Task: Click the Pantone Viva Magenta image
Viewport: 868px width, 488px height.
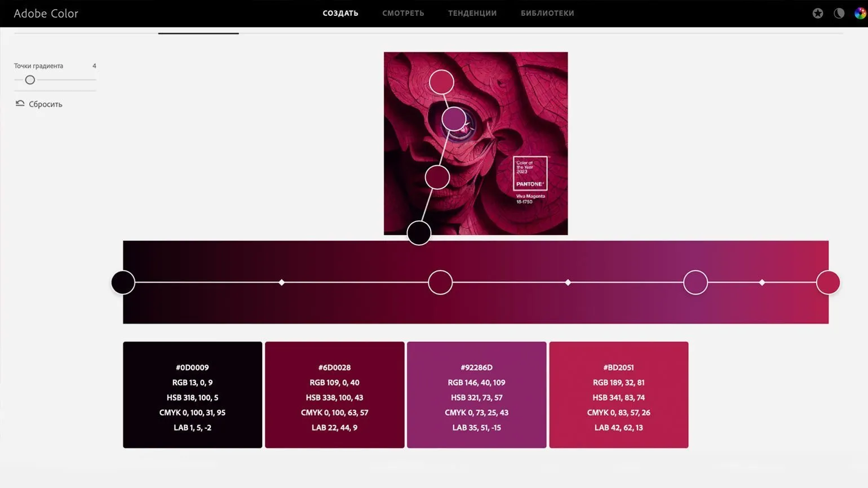Action: (x=507, y=113)
